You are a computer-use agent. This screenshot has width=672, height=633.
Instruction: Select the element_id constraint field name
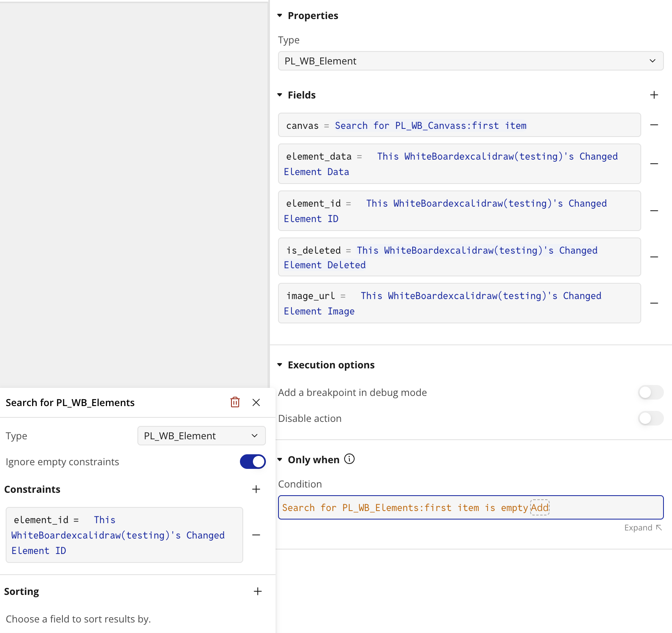(x=41, y=520)
